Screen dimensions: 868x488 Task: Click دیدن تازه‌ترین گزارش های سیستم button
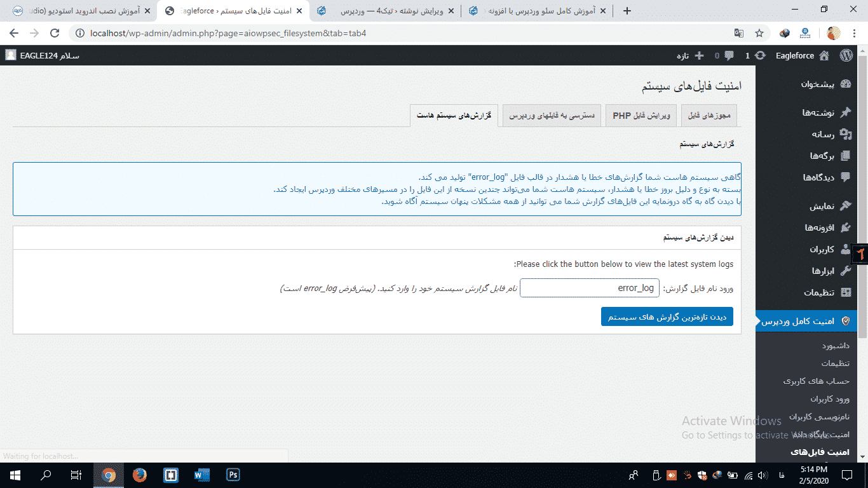point(667,316)
